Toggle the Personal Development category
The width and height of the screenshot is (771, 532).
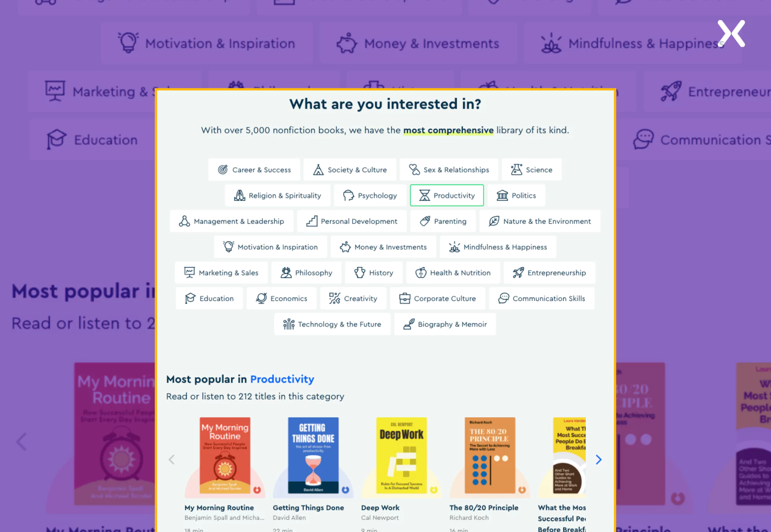352,221
